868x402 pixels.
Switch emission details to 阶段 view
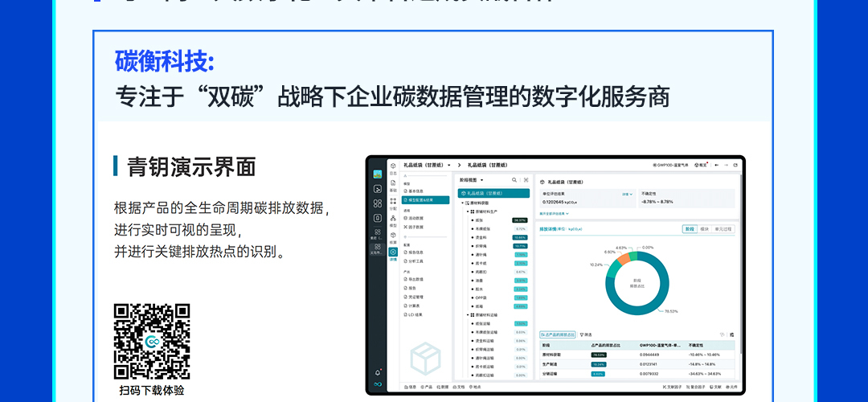coord(690,229)
